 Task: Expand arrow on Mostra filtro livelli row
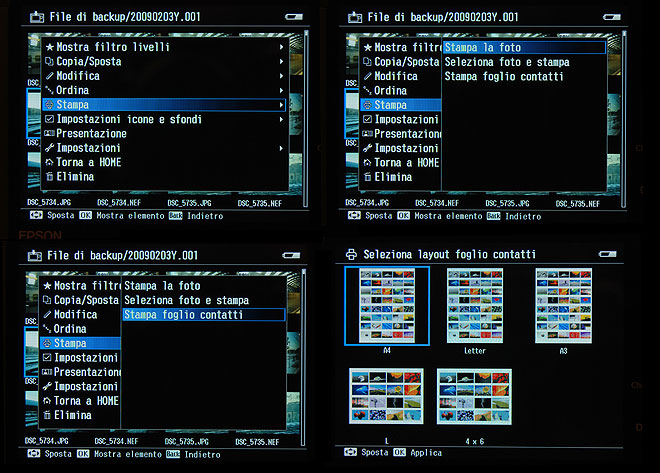coord(281,47)
